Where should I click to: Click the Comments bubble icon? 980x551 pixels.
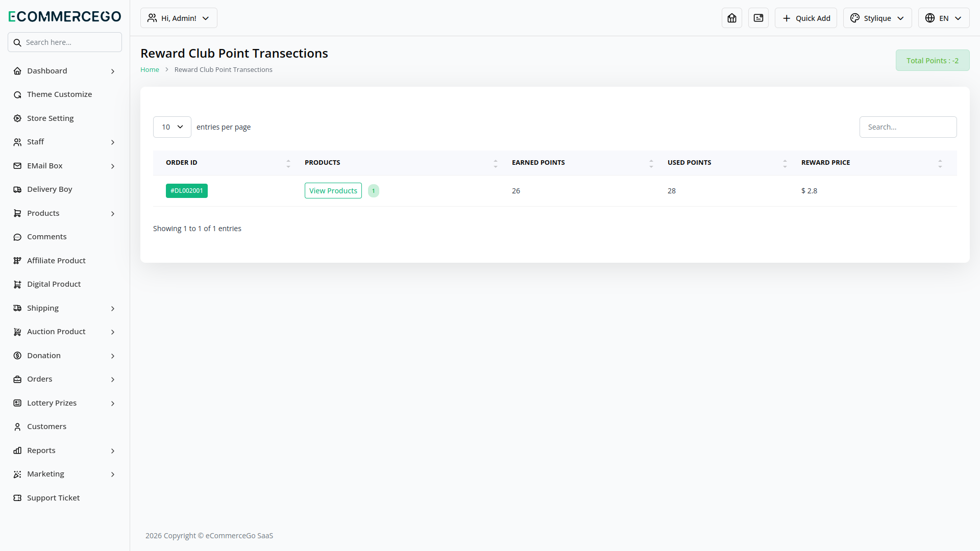point(17,237)
